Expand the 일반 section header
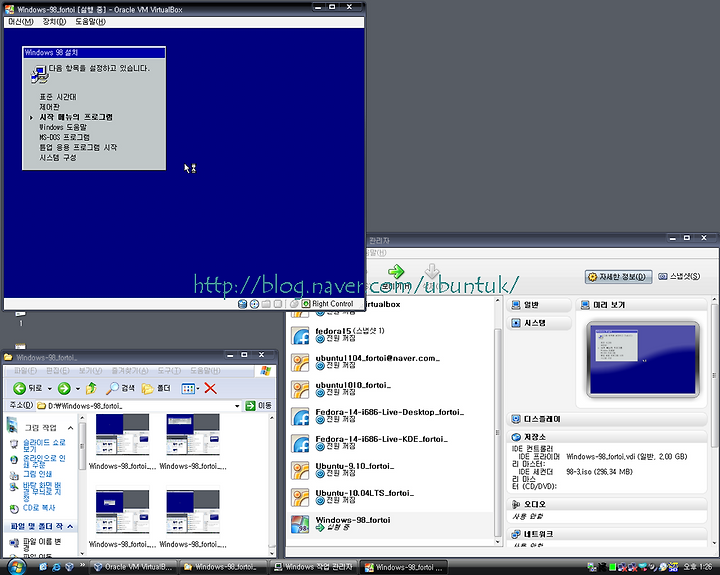This screenshot has width=720, height=575. [539, 305]
